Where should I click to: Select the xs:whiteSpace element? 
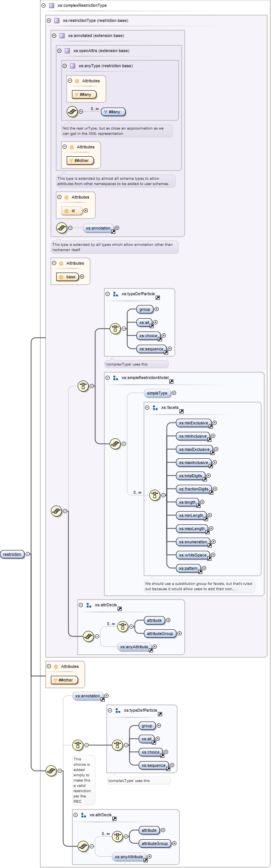(193, 555)
